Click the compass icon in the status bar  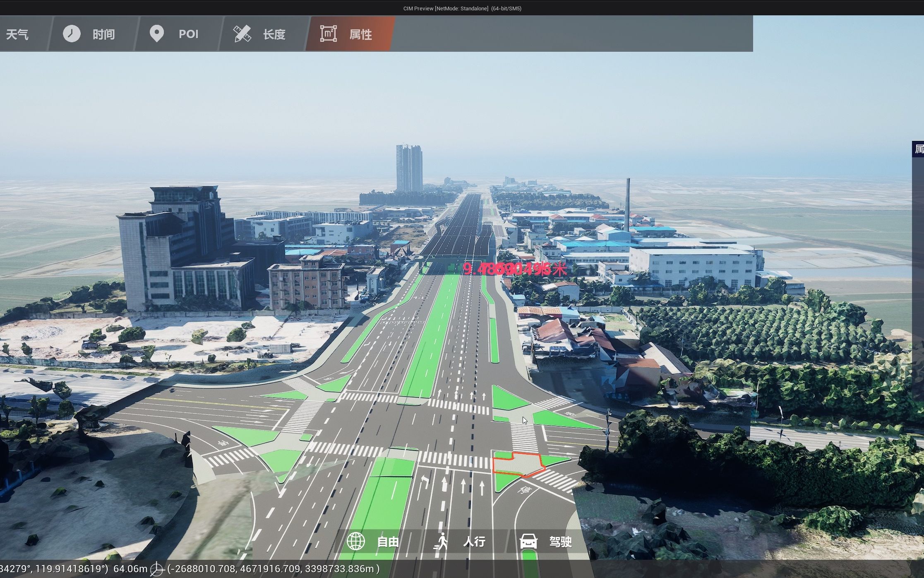click(x=157, y=568)
